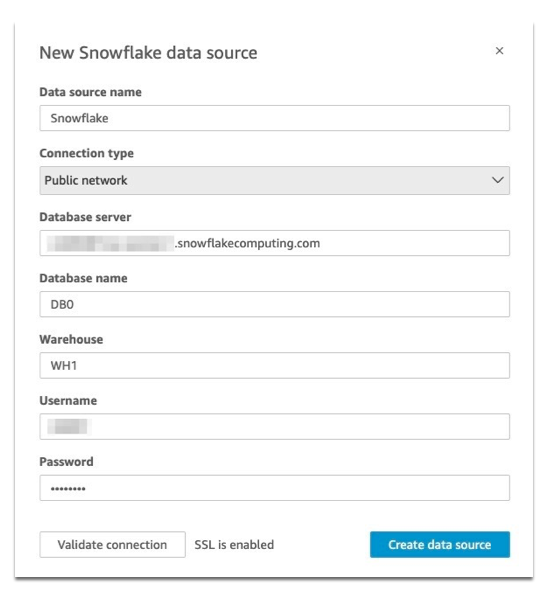
Task: Focus the Database name field containing DB0
Action: 275,304
